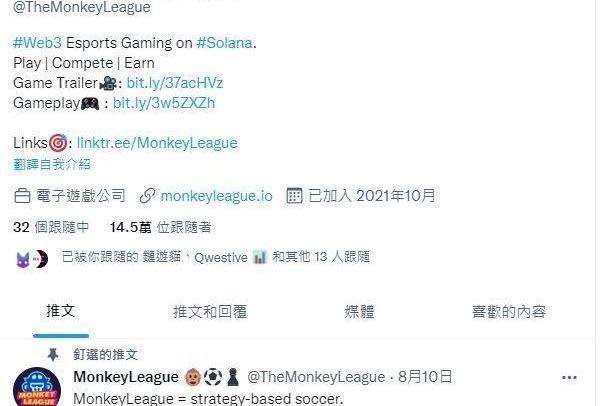
Task: Open the Game Trailer bit.ly/37acHVz link
Action: coord(175,83)
